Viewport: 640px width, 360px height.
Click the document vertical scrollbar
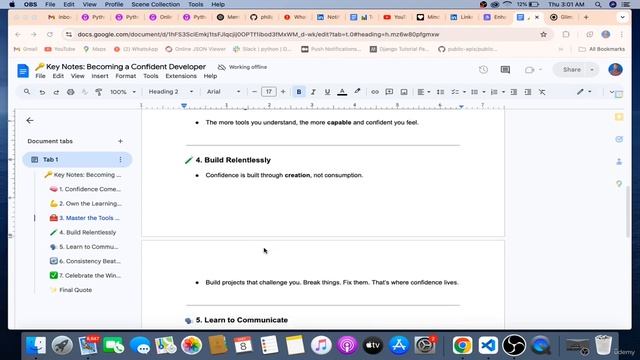coord(628,212)
